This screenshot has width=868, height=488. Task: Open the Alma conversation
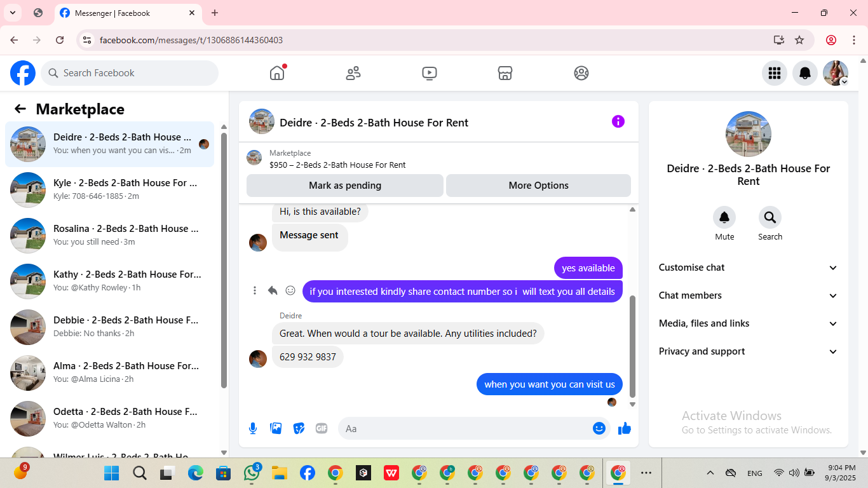coord(110,372)
